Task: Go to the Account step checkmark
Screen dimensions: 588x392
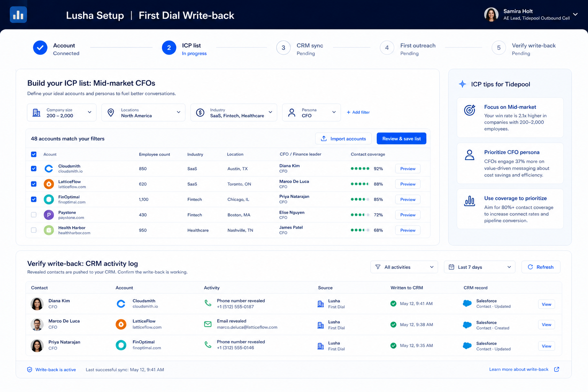Action: 40,48
